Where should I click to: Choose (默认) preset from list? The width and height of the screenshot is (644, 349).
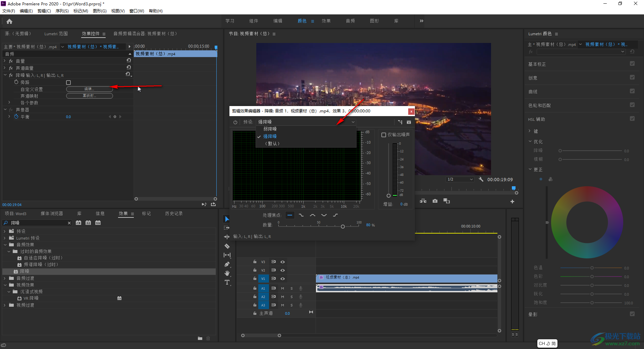click(272, 144)
